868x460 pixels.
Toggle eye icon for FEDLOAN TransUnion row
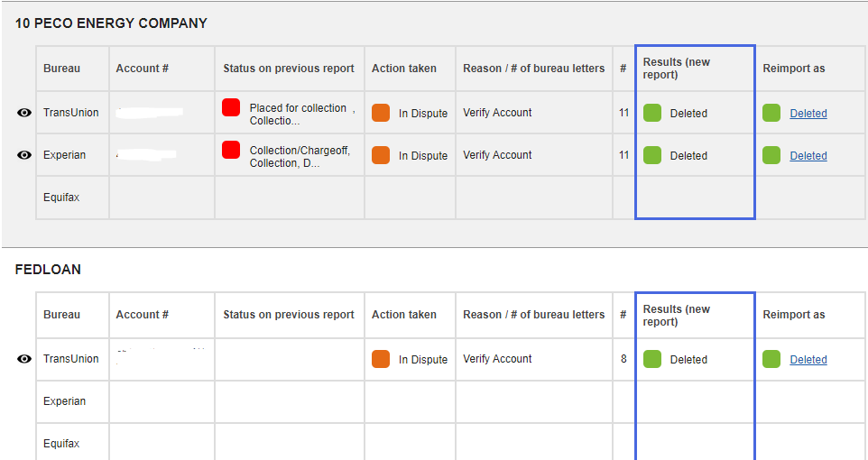[x=24, y=359]
